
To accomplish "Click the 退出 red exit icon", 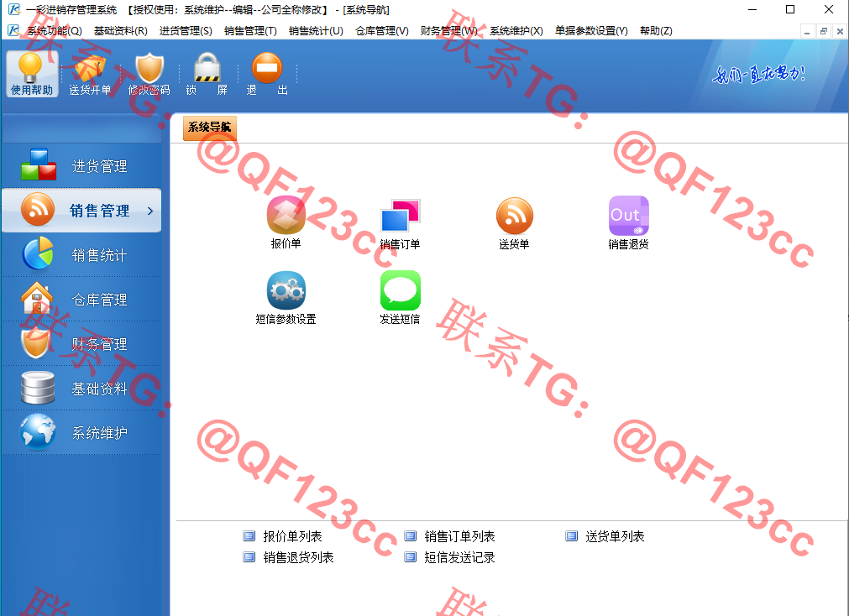I will tap(267, 67).
